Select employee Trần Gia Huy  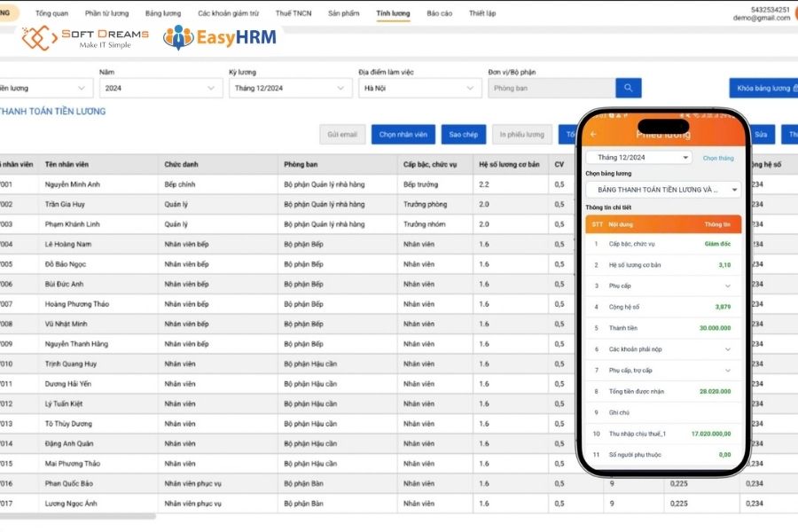[x=65, y=204]
